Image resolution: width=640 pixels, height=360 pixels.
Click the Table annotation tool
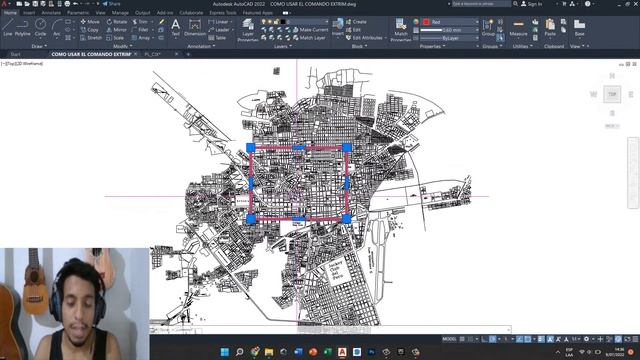[217, 38]
